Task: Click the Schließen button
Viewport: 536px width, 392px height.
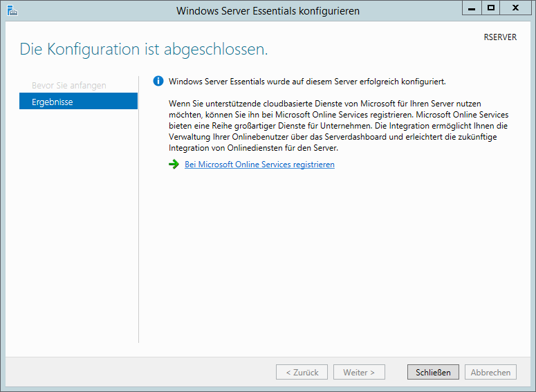Action: (x=433, y=372)
